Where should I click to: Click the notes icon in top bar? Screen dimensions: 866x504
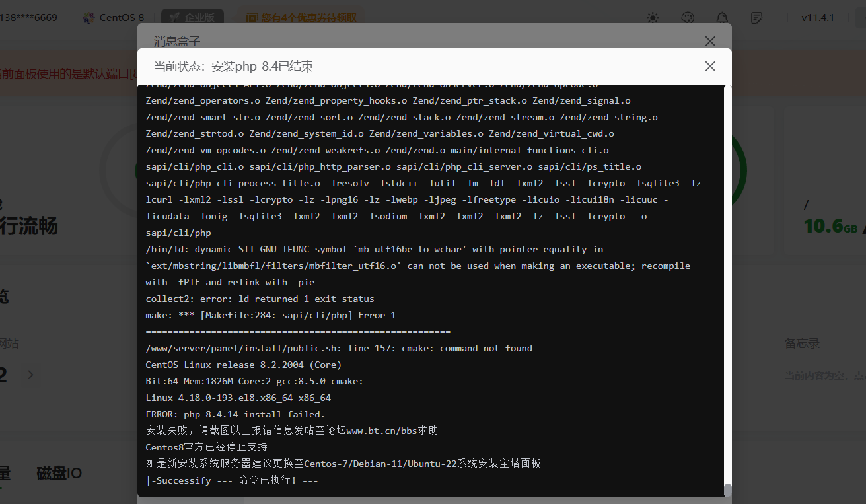pos(757,18)
